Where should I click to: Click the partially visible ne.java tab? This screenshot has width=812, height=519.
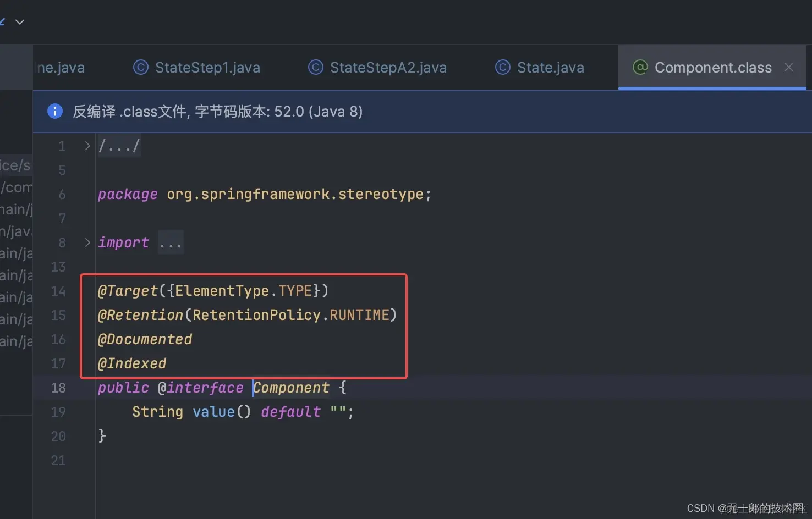61,68
